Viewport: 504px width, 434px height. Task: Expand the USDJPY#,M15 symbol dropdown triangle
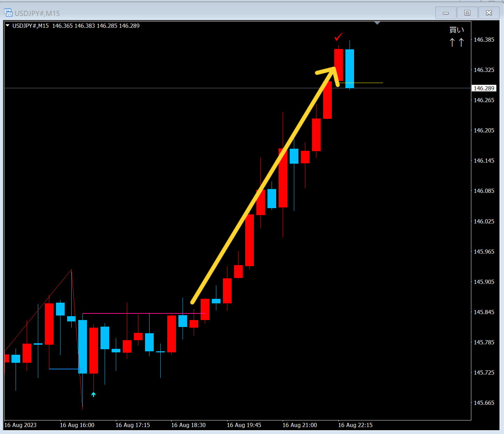click(8, 26)
